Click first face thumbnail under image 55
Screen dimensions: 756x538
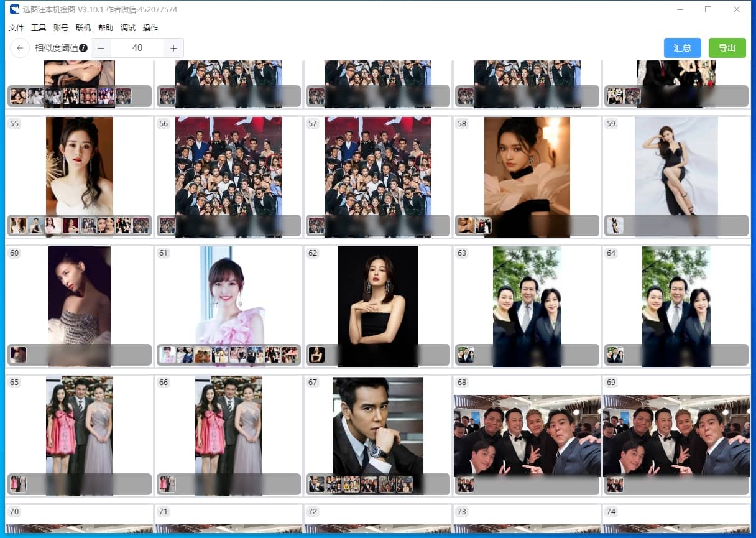(x=19, y=225)
